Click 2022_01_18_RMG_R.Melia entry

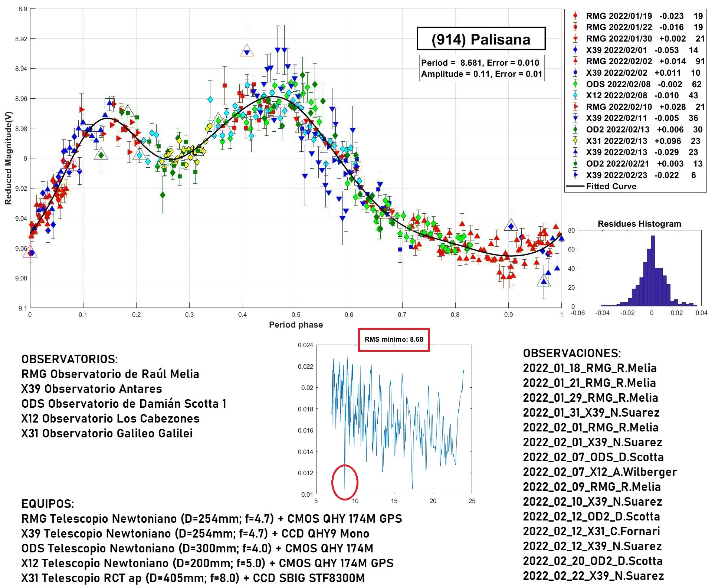(590, 368)
